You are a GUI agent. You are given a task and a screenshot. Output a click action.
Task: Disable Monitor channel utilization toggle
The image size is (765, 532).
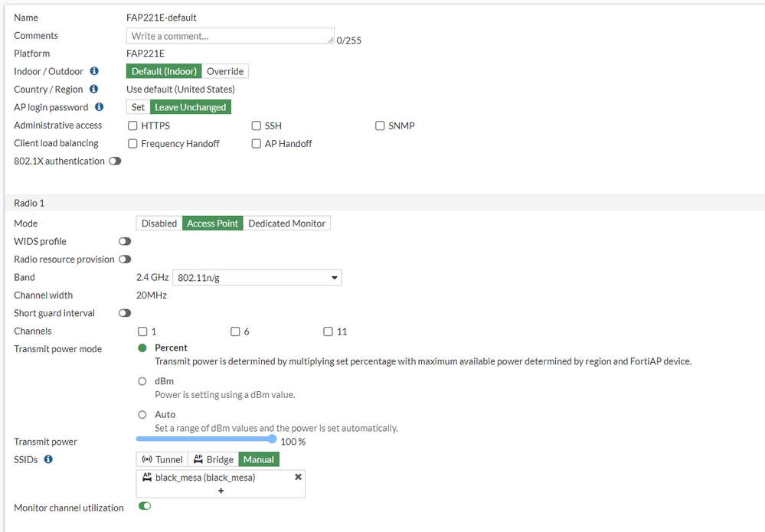tap(145, 506)
